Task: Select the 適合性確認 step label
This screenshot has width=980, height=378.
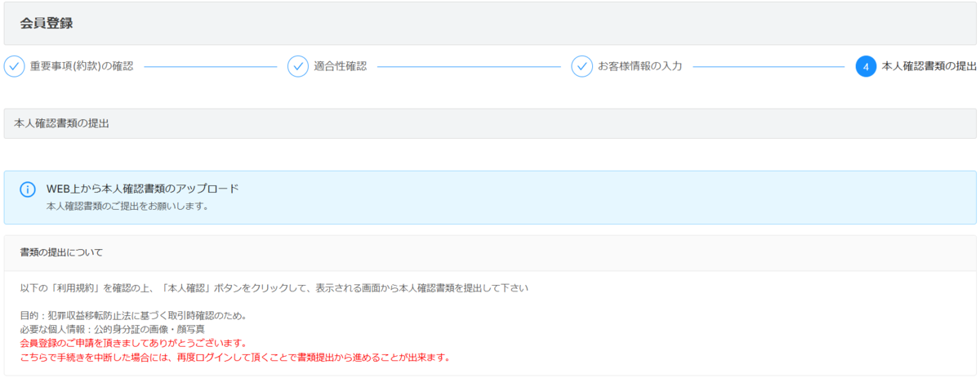Action: tap(341, 66)
